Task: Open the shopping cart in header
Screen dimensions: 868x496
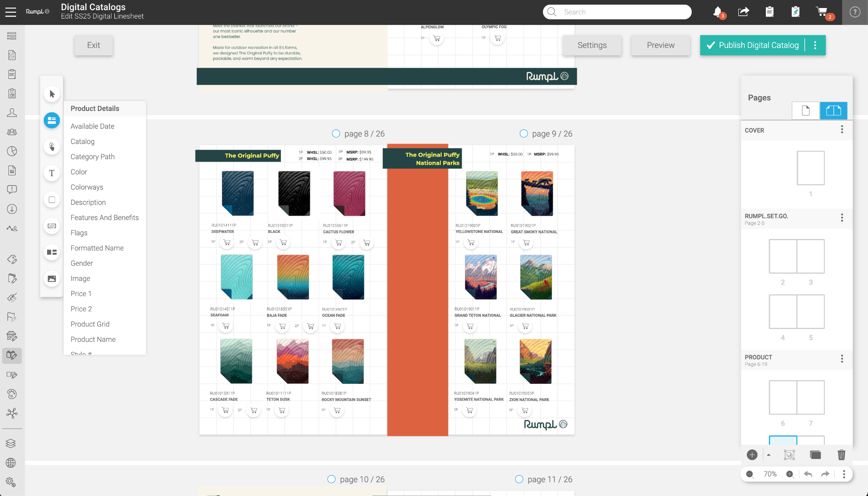Action: pyautogui.click(x=822, y=12)
